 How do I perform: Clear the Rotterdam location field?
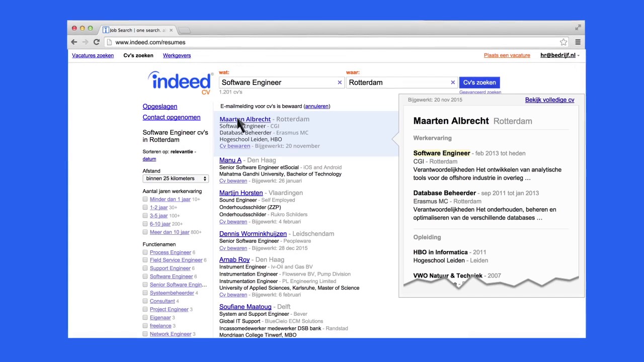coord(453,82)
